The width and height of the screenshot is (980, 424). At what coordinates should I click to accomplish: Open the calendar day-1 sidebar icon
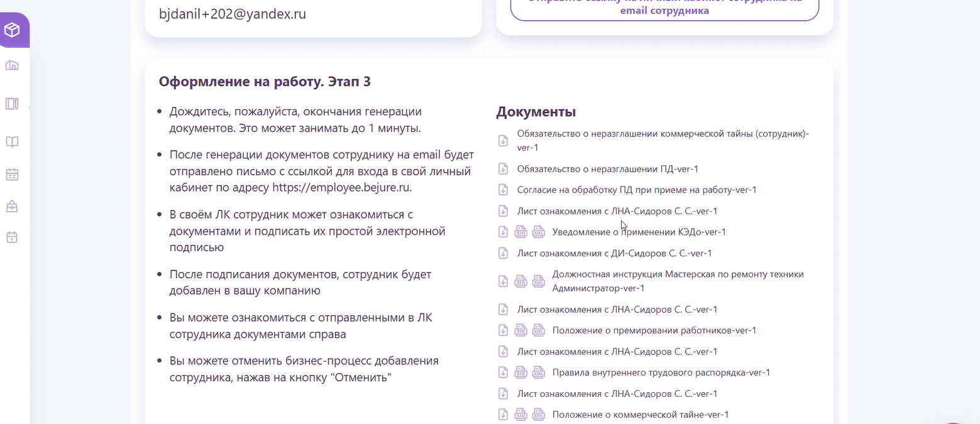tap(12, 237)
